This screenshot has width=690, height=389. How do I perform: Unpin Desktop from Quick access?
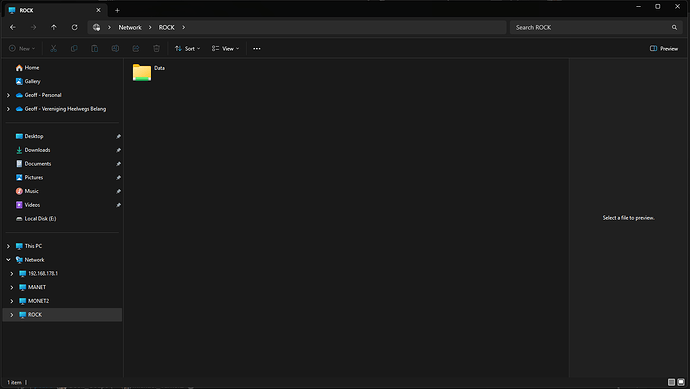pos(118,136)
